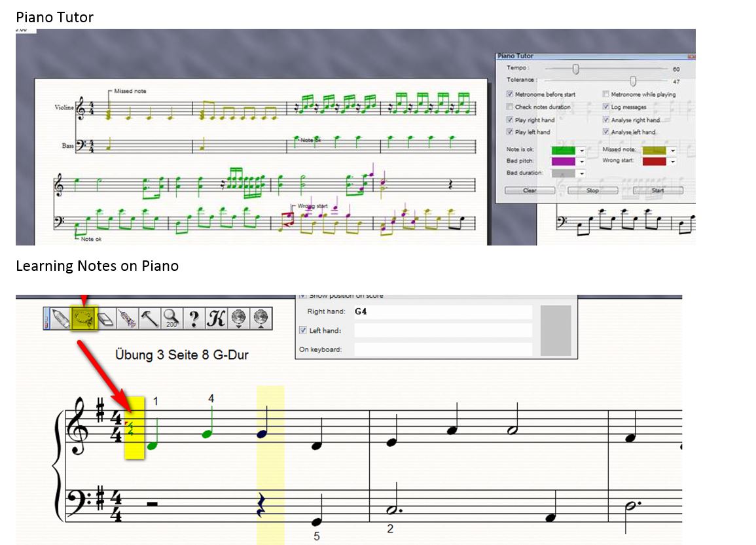This screenshot has width=756, height=545.
Task: Click the Bass staff label
Action: tap(67, 145)
